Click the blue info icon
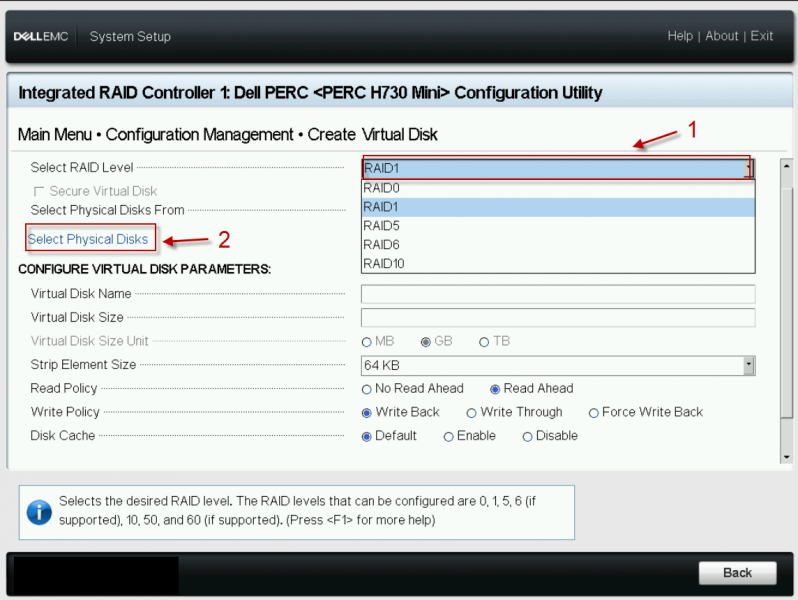 (x=39, y=512)
